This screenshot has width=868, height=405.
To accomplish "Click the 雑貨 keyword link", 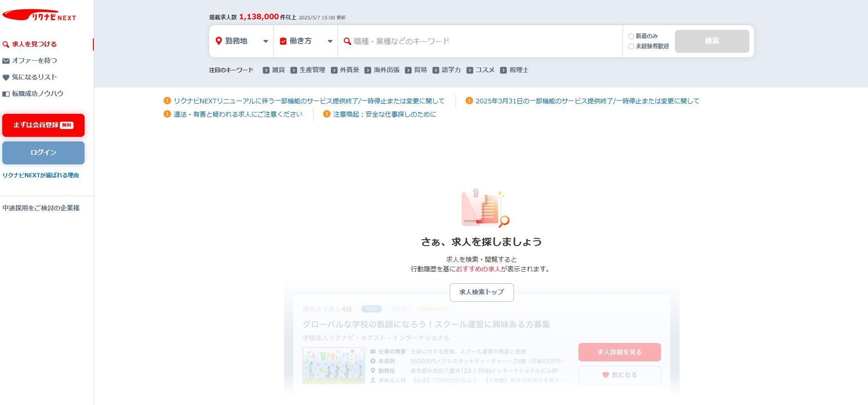I will (x=278, y=70).
